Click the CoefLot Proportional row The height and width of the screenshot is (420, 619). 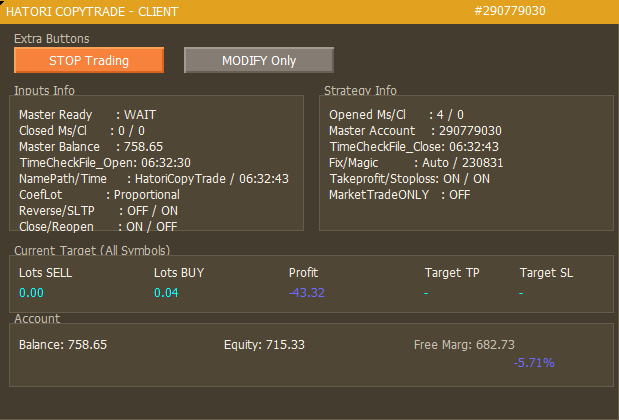tap(99, 195)
